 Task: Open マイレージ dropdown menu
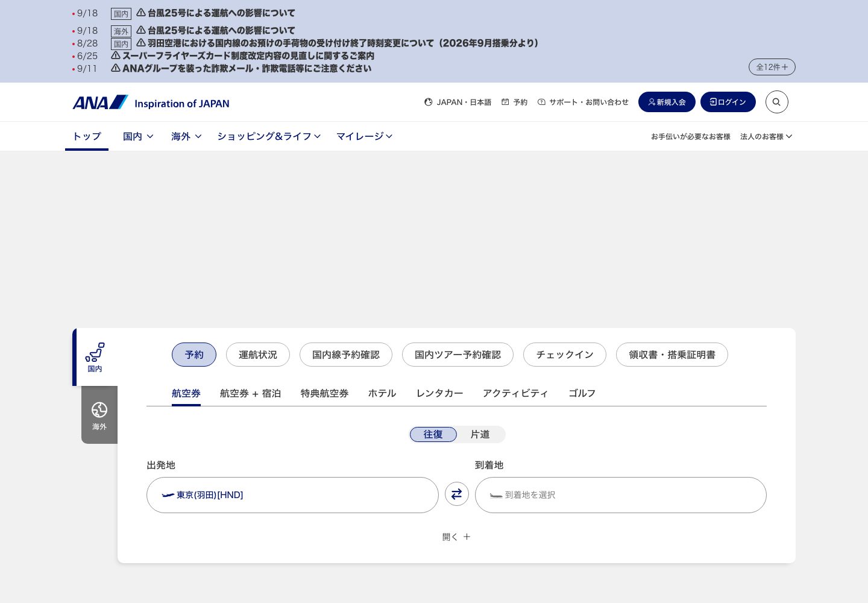click(x=365, y=136)
